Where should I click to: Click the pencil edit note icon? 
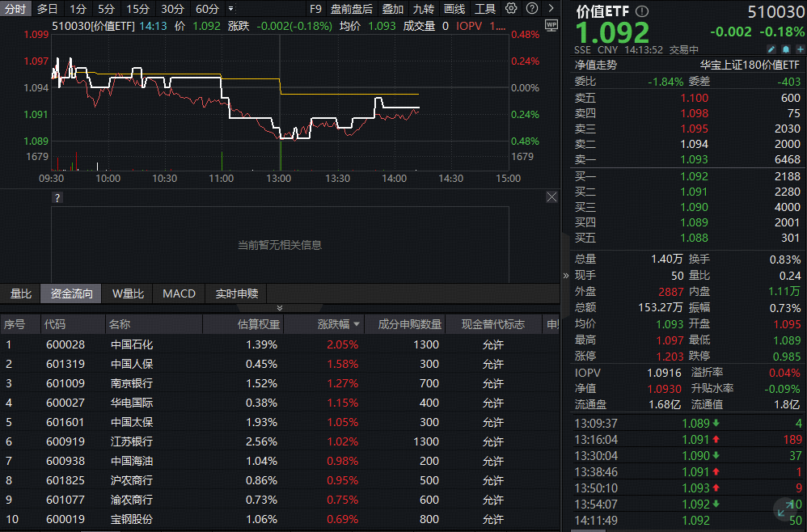click(771, 49)
